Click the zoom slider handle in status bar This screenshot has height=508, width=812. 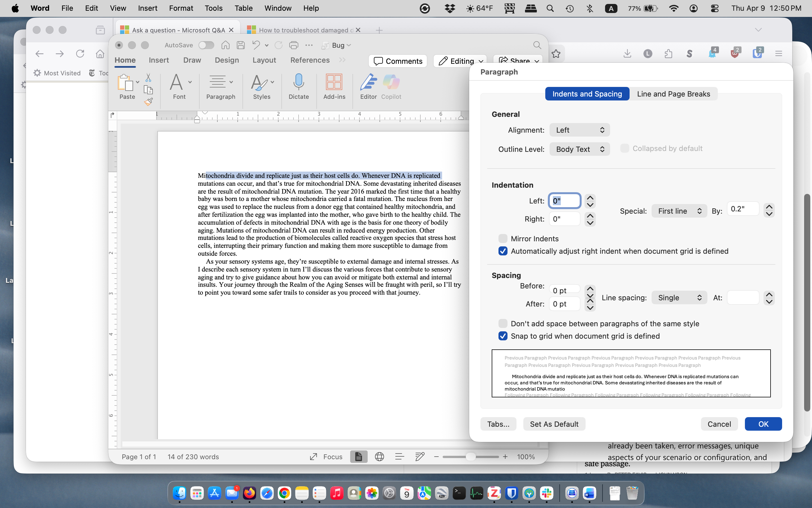470,457
